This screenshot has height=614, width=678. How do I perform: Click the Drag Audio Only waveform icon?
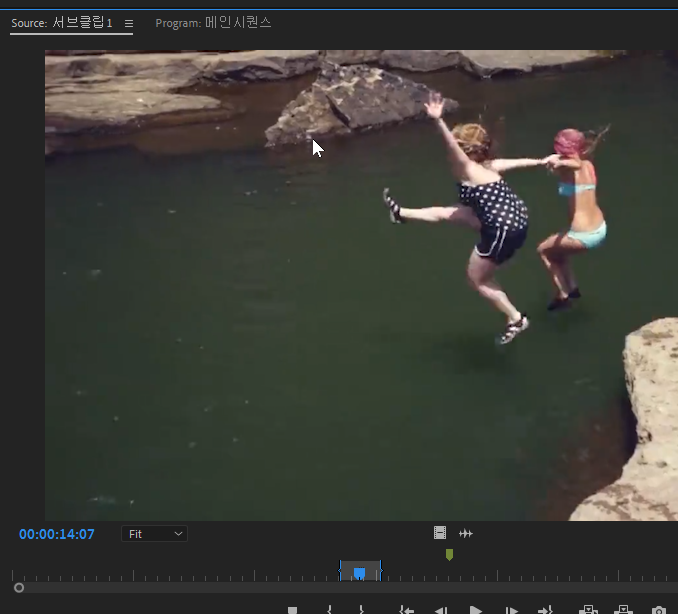click(466, 534)
